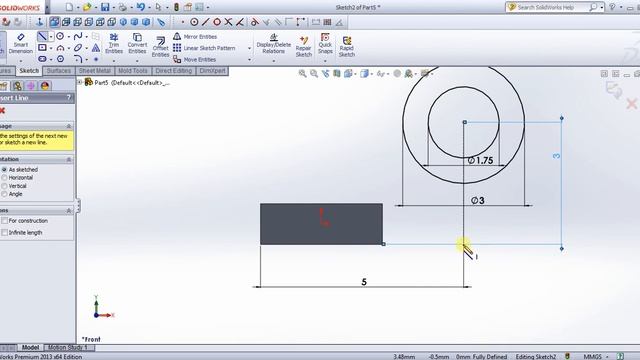Open the Line tool dropdown arrow
The height and width of the screenshot is (360, 640).
click(x=51, y=37)
